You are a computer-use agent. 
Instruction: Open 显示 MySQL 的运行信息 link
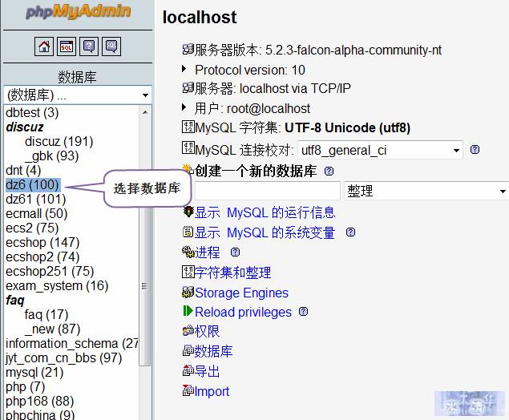(x=265, y=212)
